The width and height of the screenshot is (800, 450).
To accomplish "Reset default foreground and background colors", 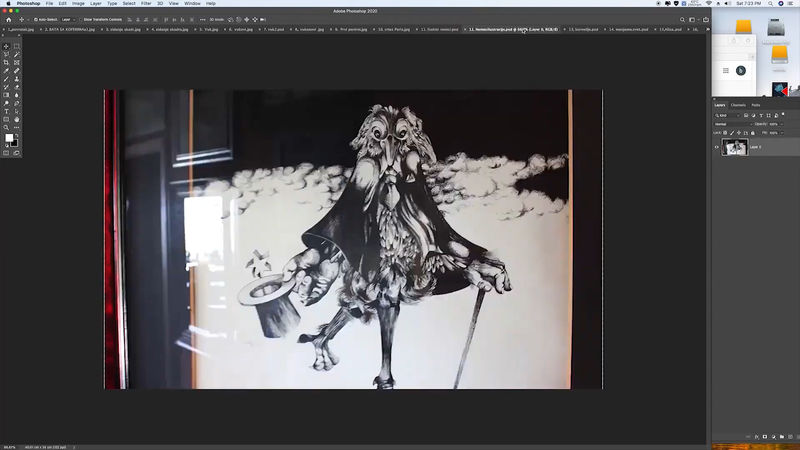I will tap(6, 146).
